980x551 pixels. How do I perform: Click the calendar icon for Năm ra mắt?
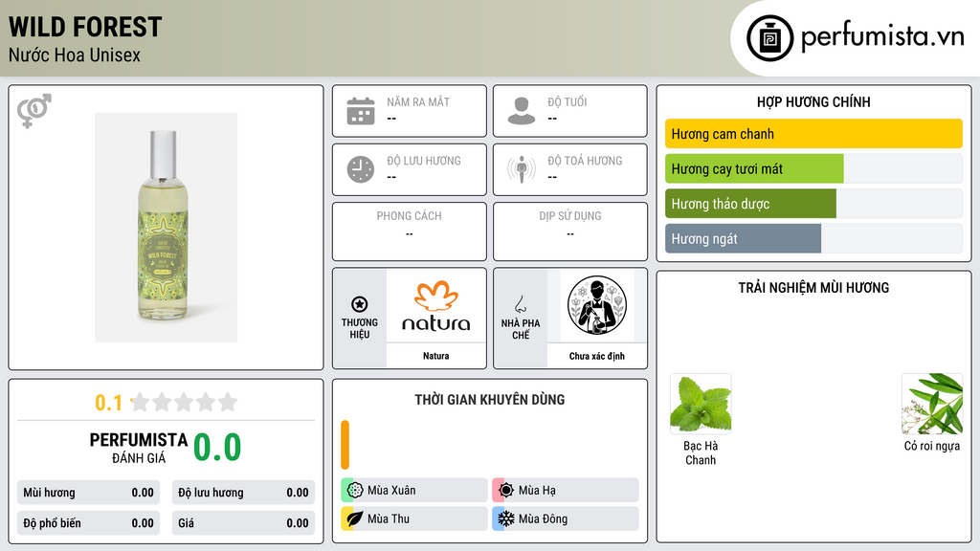(361, 111)
